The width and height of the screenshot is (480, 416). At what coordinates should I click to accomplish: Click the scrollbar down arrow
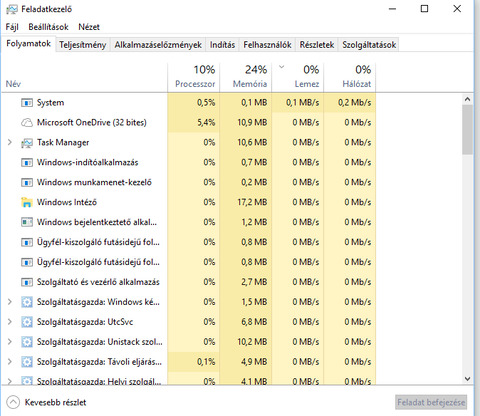pos(467,379)
